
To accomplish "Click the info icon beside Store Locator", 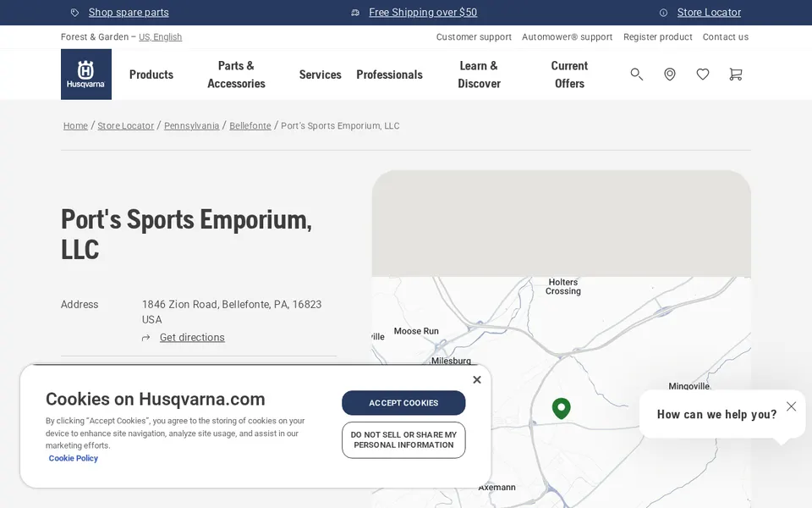I will point(663,13).
